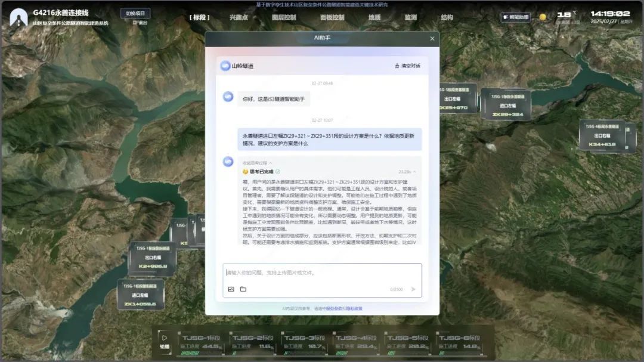Open the 兴趣点 menu tab
Image resolution: width=644 pixels, height=362 pixels.
pos(239,17)
